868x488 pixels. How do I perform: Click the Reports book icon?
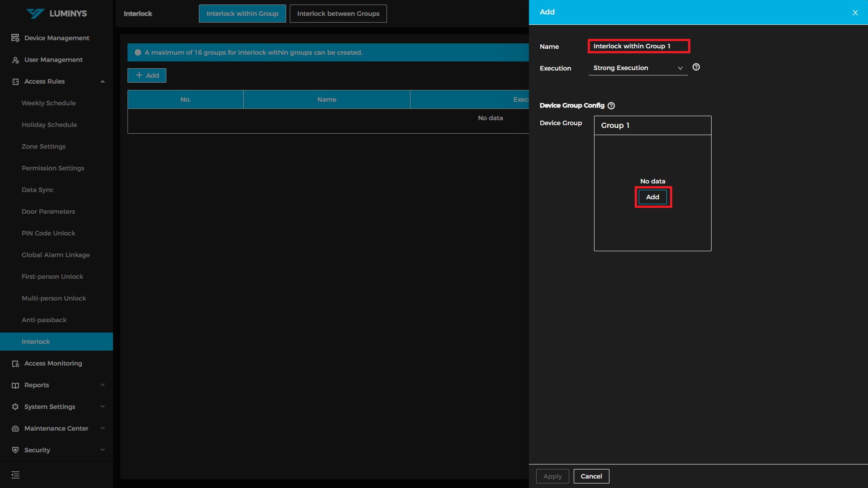click(15, 385)
